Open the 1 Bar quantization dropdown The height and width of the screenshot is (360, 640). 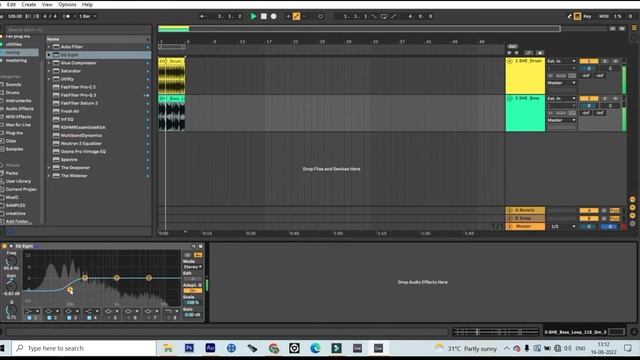pyautogui.click(x=87, y=16)
